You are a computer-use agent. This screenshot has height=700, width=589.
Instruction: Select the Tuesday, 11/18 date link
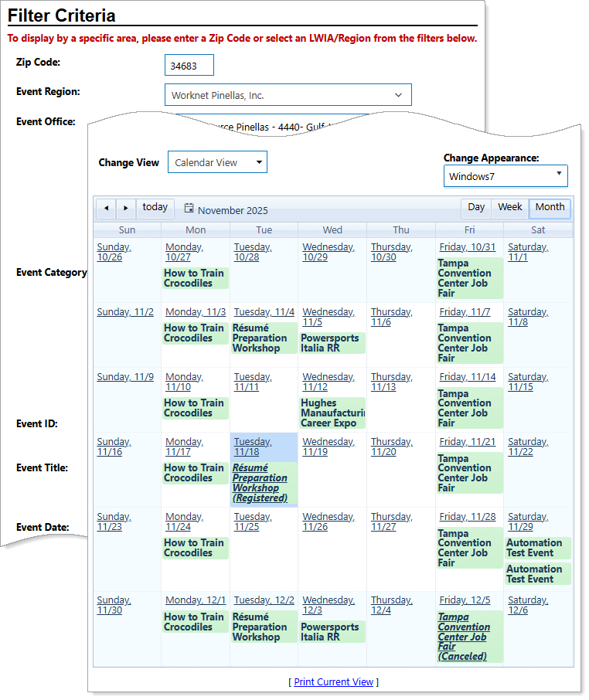(253, 447)
